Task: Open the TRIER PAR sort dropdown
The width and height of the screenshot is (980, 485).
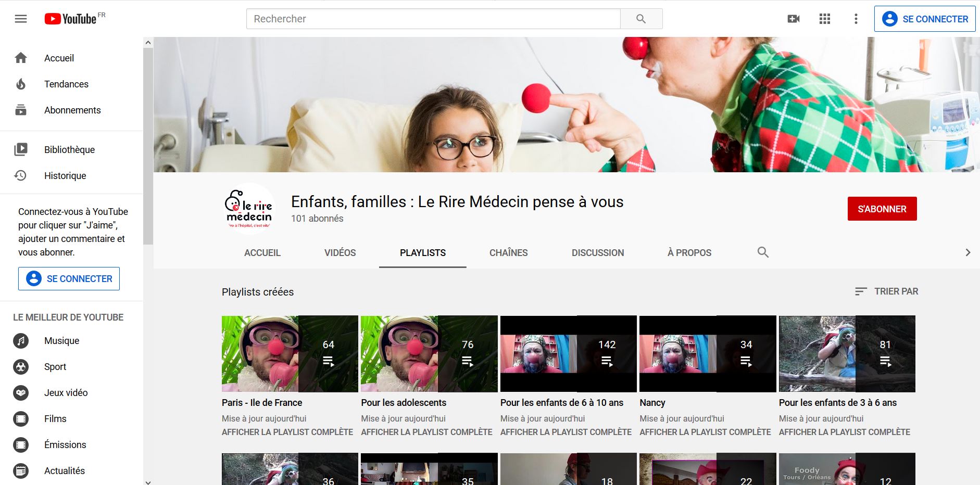Action: (886, 291)
